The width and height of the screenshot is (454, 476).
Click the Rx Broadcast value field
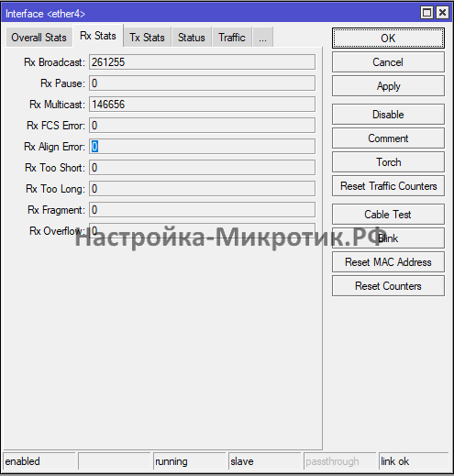tap(202, 62)
